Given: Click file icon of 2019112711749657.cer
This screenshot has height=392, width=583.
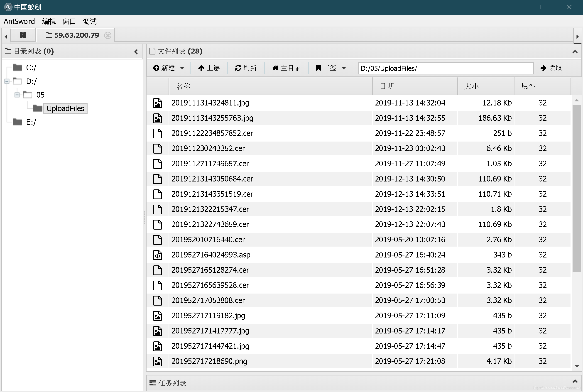Looking at the screenshot, I should coord(157,164).
